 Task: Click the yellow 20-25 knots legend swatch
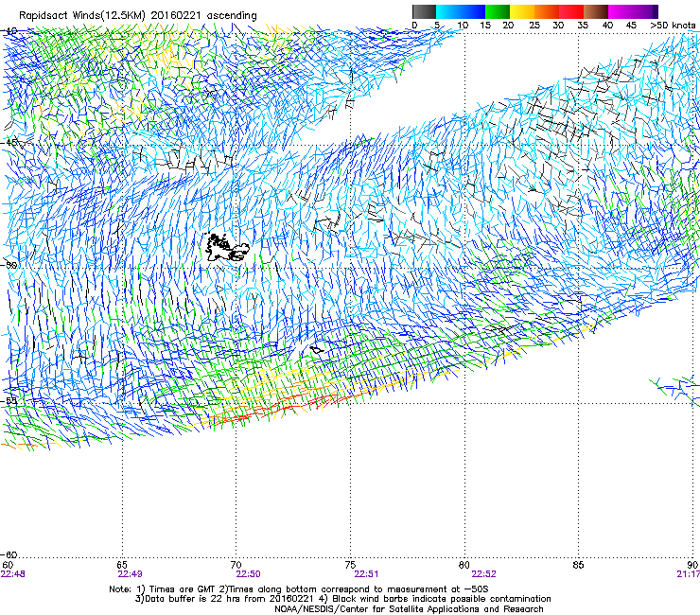point(522,11)
